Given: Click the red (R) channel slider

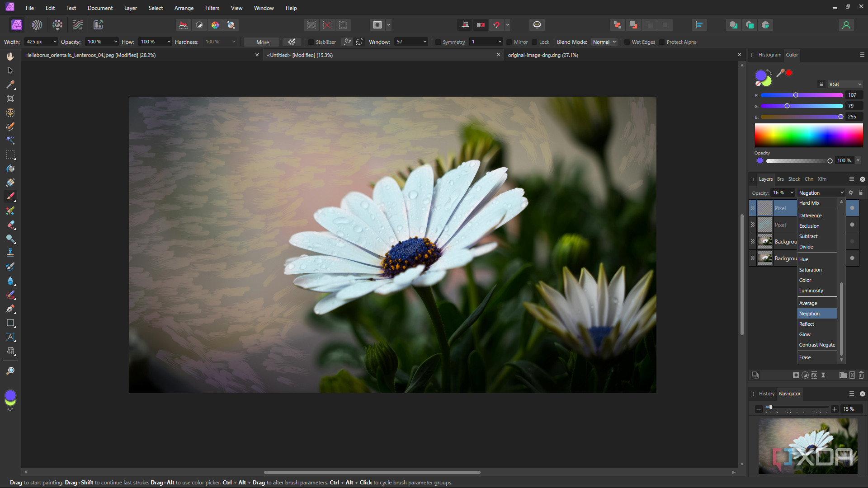Looking at the screenshot, I should pyautogui.click(x=802, y=95).
